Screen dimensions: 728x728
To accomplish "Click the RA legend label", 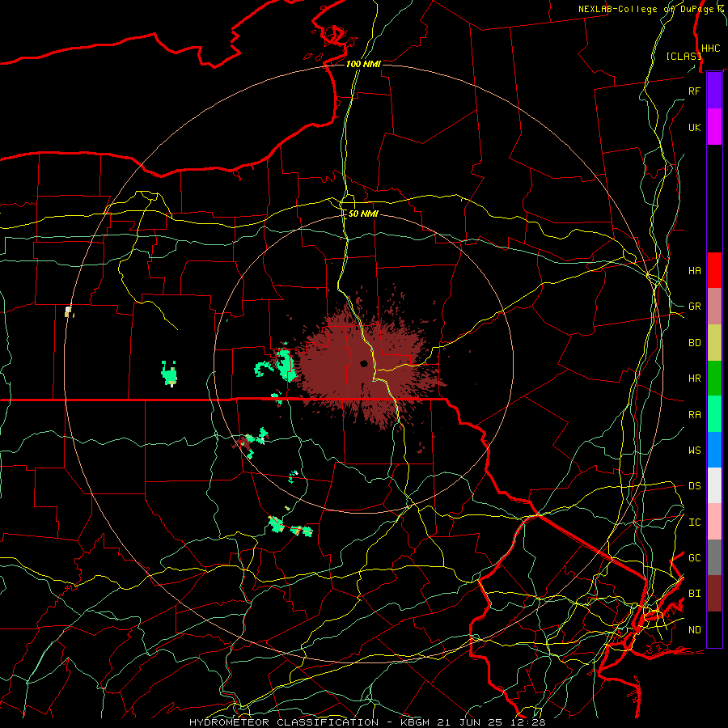I will pos(694,415).
